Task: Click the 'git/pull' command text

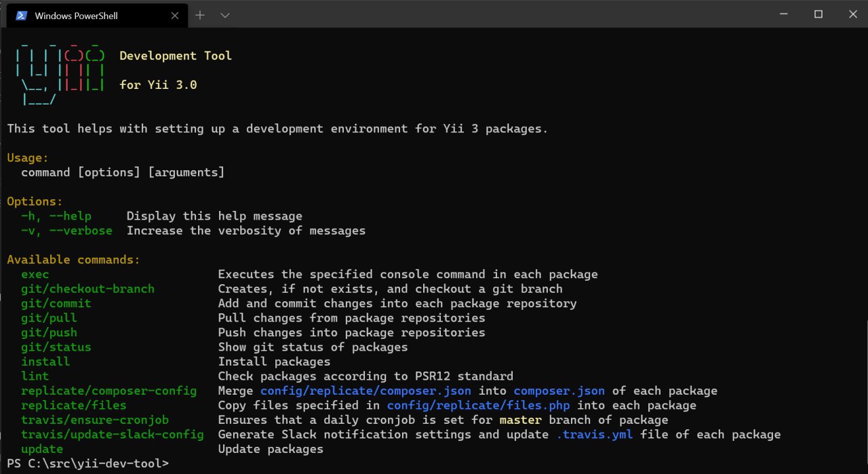Action: pos(49,318)
